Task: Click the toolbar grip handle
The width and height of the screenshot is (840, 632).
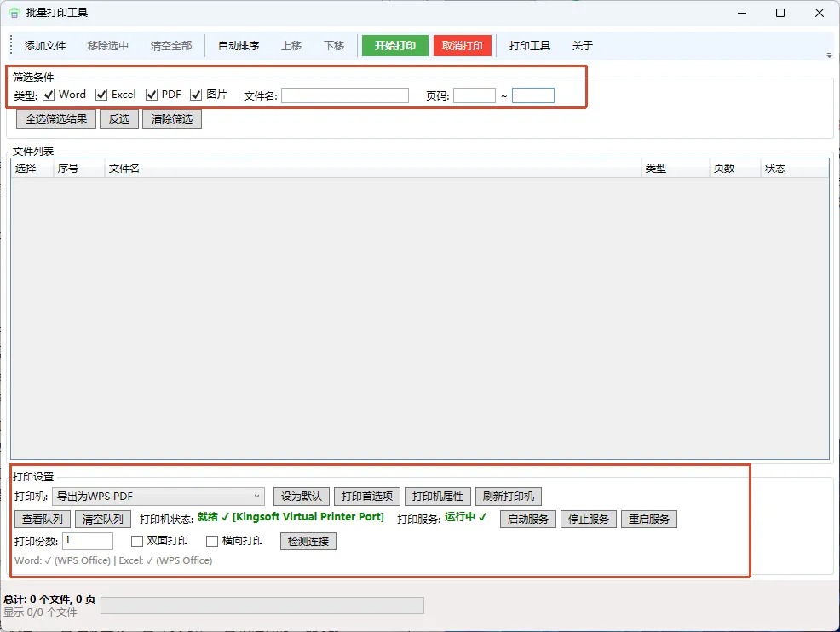Action: [11, 45]
